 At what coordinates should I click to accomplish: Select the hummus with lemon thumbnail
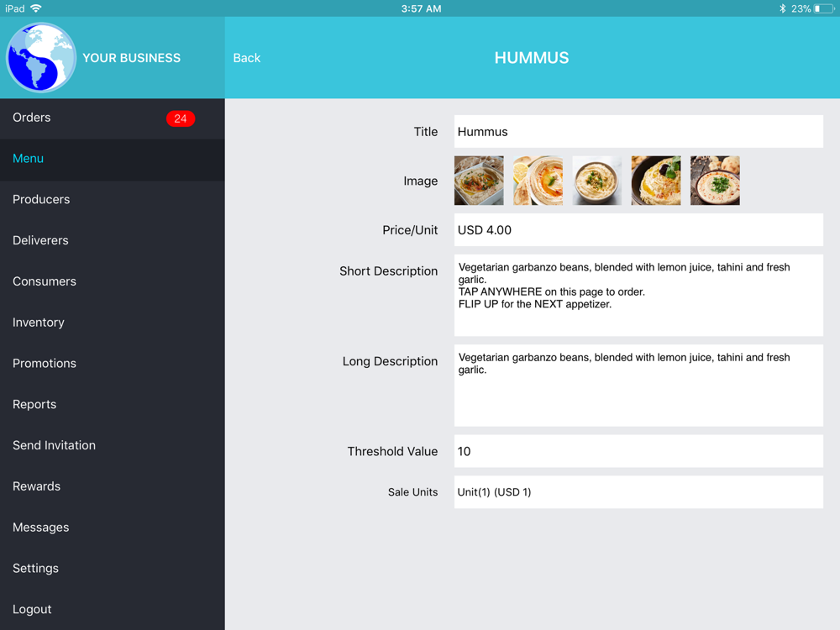click(538, 181)
